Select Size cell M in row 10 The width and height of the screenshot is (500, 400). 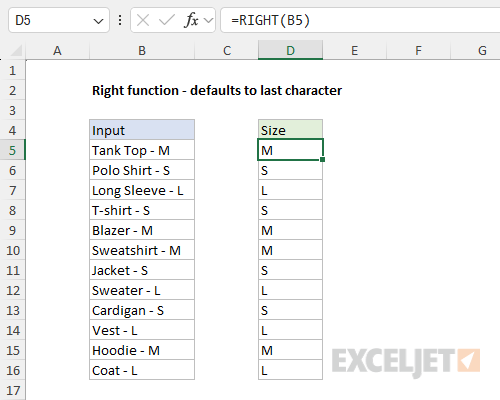290,250
